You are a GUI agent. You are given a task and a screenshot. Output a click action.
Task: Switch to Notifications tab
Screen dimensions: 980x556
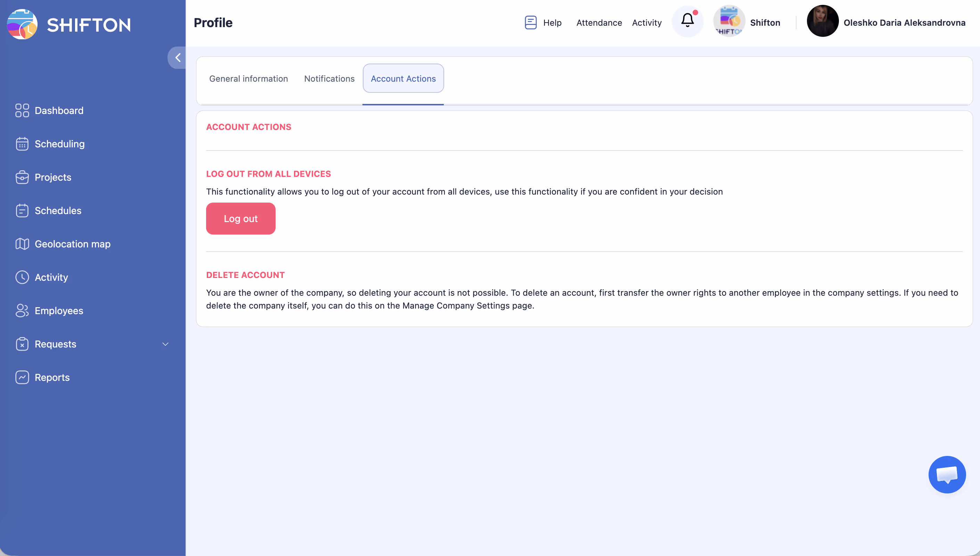pyautogui.click(x=329, y=79)
